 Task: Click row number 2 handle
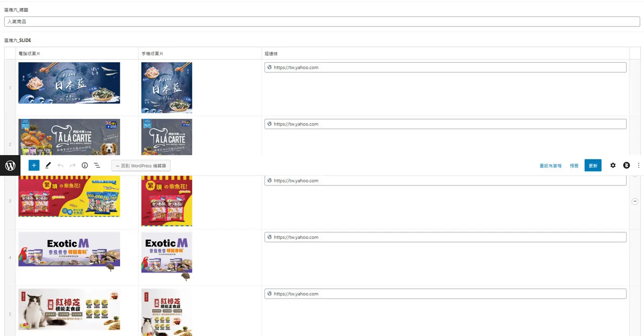coord(10,144)
